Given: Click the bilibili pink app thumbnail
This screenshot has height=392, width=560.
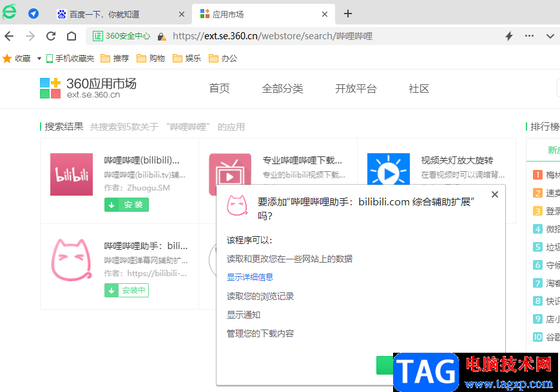Looking at the screenshot, I should pos(72,174).
